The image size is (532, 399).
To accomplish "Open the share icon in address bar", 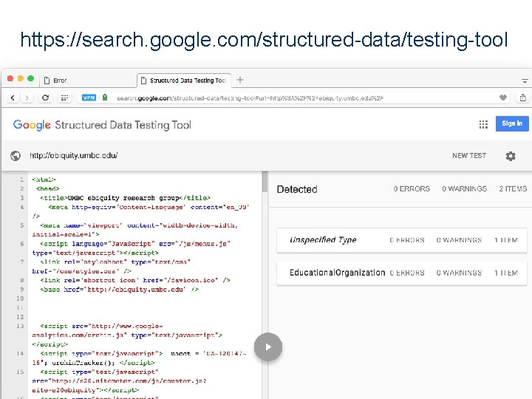I will click(523, 98).
